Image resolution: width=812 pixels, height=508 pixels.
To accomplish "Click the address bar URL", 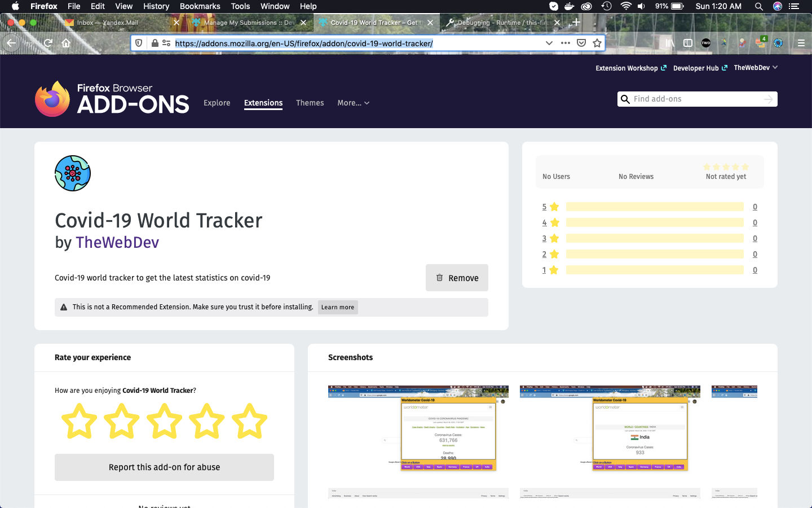I will pyautogui.click(x=304, y=43).
